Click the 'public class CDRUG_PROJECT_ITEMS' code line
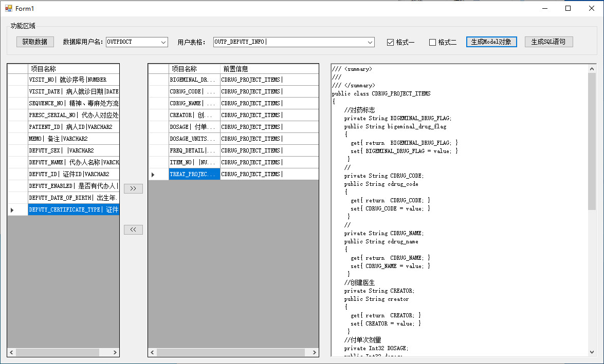The width and height of the screenshot is (604, 364). tap(381, 93)
